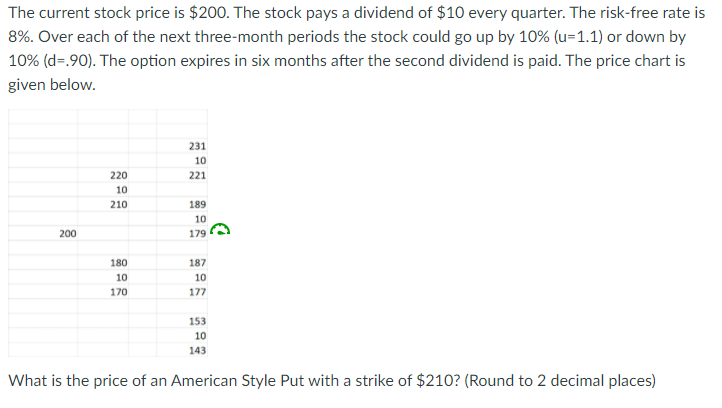The height and width of the screenshot is (408, 722).
Task: Click the cell containing 177
Action: point(198,292)
